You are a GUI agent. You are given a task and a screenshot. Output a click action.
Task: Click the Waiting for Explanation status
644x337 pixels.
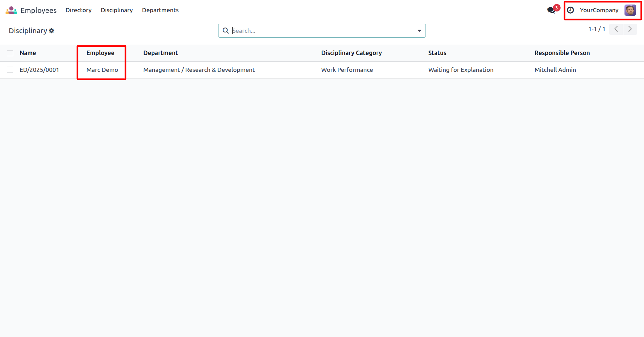coord(461,70)
